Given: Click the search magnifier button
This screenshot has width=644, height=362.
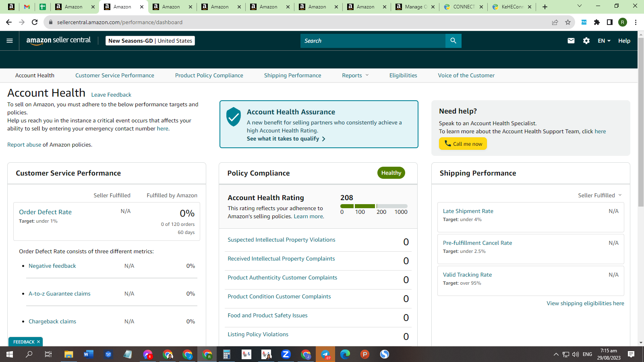Looking at the screenshot, I should (453, 41).
